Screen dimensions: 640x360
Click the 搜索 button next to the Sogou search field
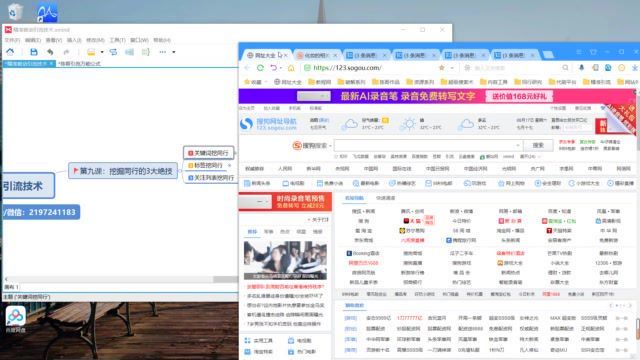(x=538, y=145)
